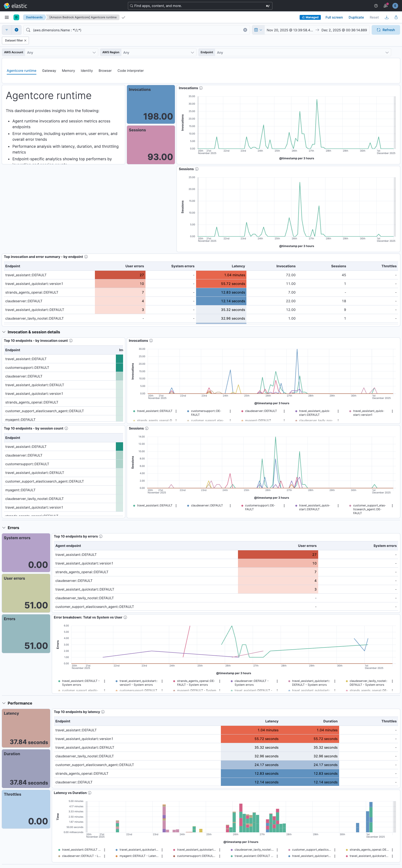Open the notifications newsfeed icon
Viewport: 402px width, 868px height.
pos(385,5)
